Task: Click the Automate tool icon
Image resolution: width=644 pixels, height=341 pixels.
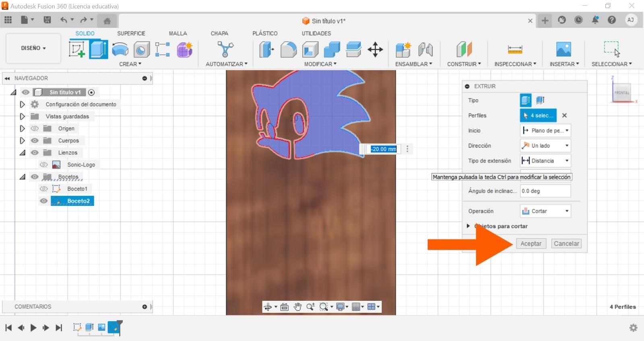Action: [x=225, y=50]
